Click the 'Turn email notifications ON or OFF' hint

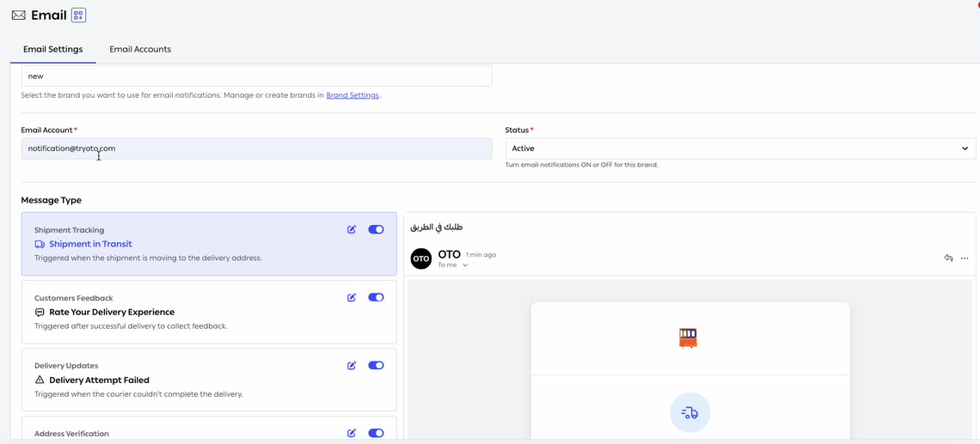[x=581, y=166]
